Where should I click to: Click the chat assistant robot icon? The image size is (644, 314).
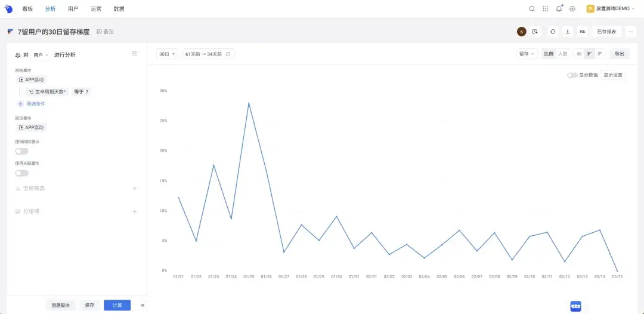(575, 306)
